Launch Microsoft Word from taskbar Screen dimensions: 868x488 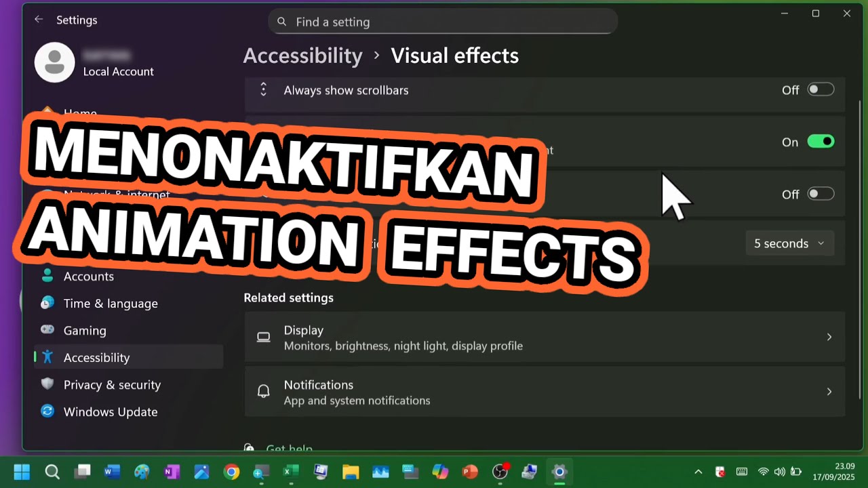click(112, 472)
